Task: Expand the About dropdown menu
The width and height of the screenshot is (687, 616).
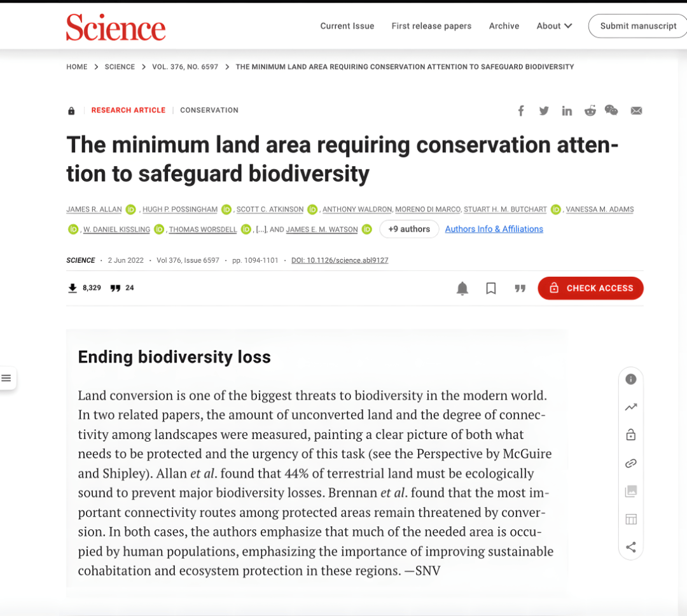Action: pos(554,26)
